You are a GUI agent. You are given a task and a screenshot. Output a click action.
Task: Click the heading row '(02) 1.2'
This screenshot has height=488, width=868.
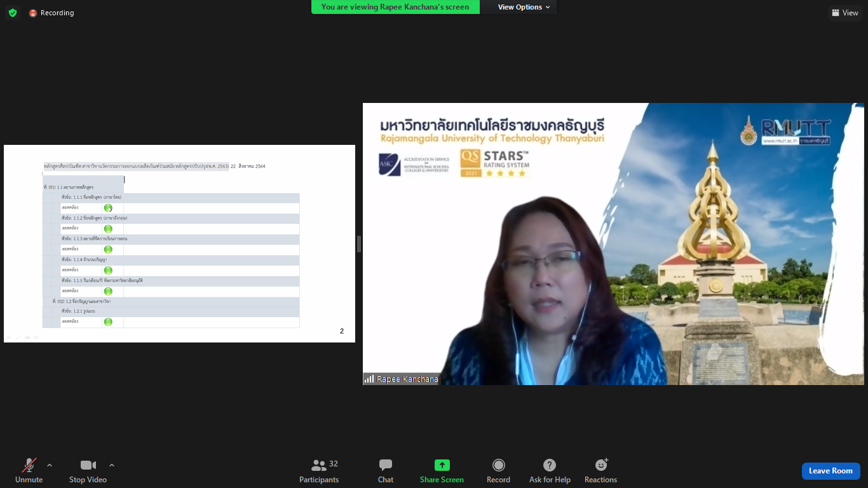(x=171, y=302)
